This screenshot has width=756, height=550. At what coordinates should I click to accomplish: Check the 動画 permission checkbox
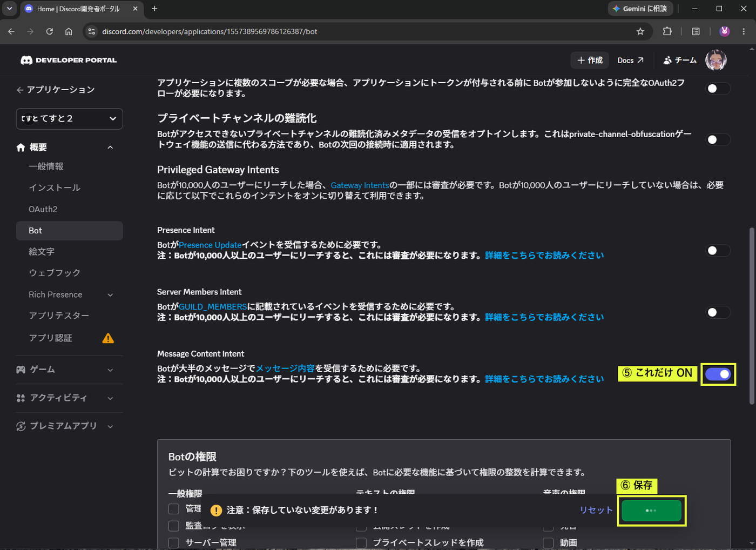click(x=548, y=542)
